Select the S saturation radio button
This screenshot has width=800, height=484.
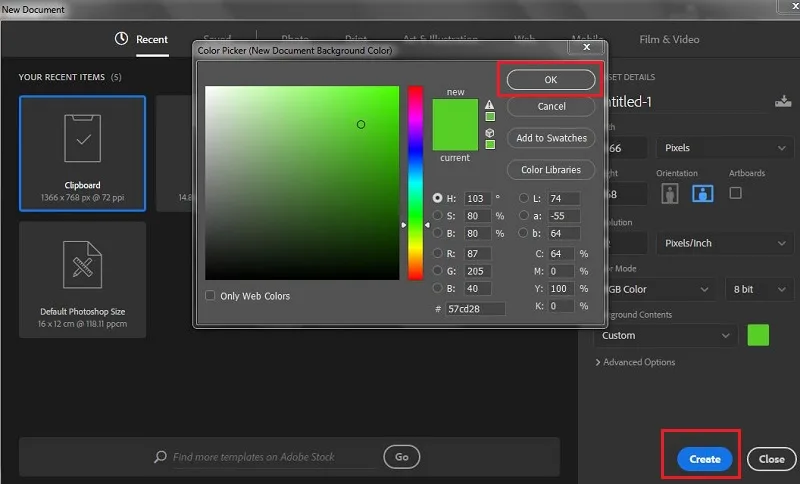[x=437, y=215]
